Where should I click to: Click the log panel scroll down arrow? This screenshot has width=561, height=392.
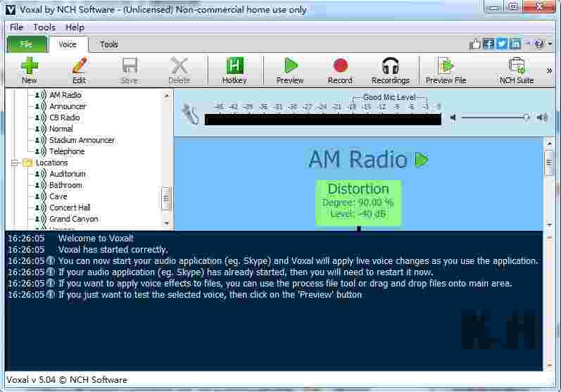point(549,366)
